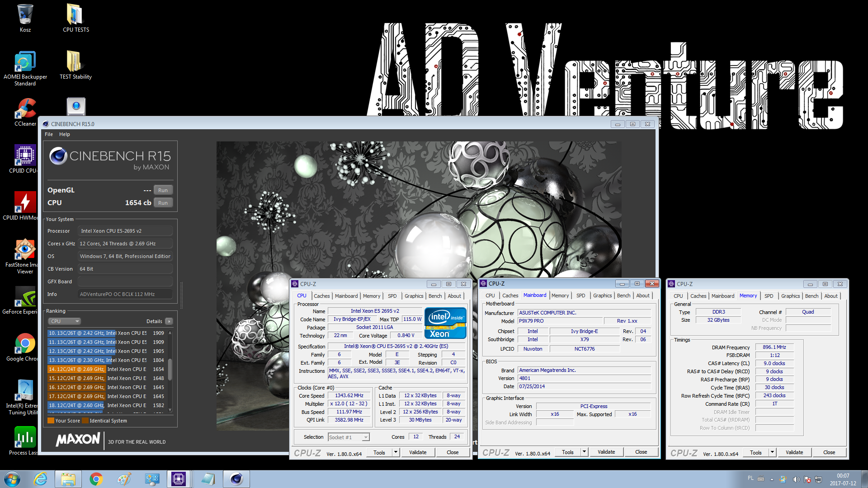Image resolution: width=868 pixels, height=488 pixels.
Task: Switch to Graphics tab in Memory CPU-Z window
Action: pyautogui.click(x=791, y=296)
